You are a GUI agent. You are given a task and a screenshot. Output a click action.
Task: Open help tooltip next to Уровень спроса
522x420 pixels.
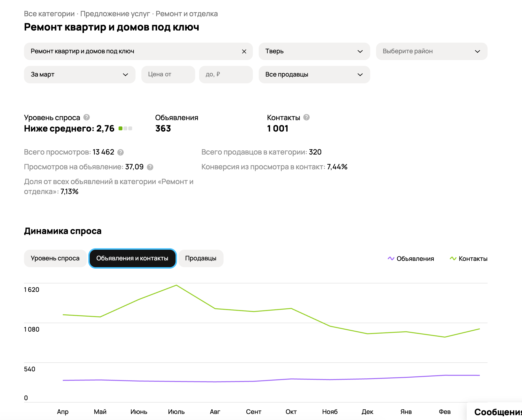(87, 117)
